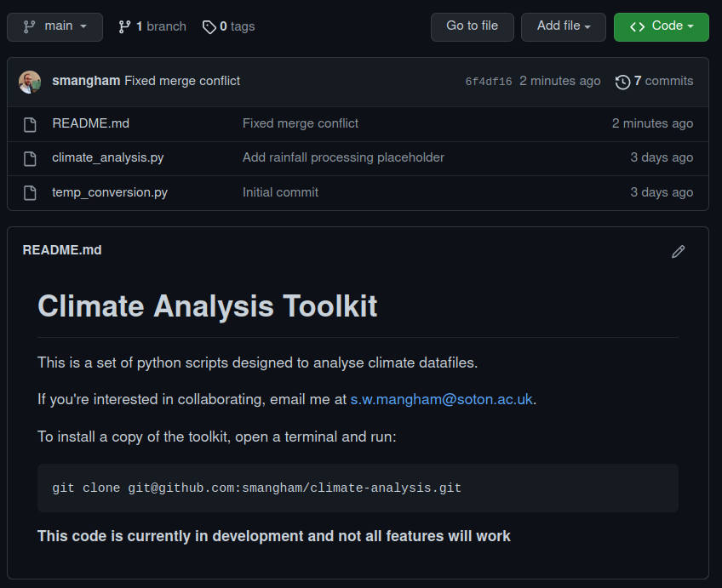Click the file icon next to README.md
The image size is (722, 588).
coord(30,123)
